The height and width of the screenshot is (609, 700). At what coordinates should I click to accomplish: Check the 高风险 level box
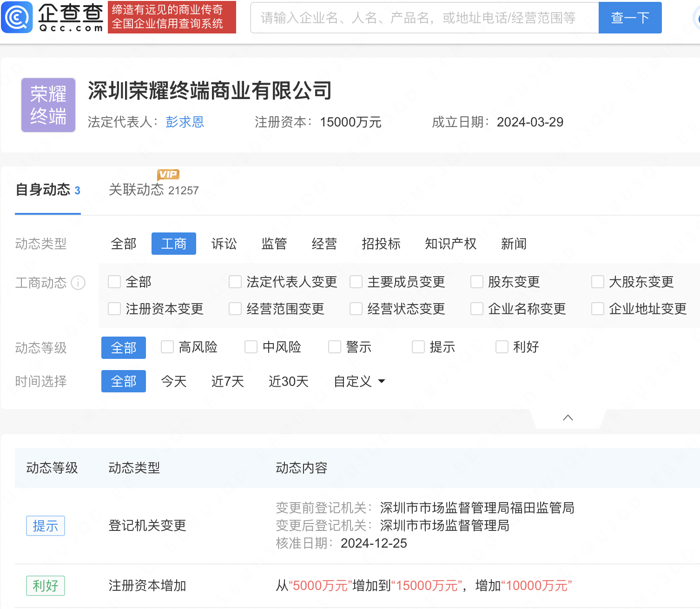[167, 347]
